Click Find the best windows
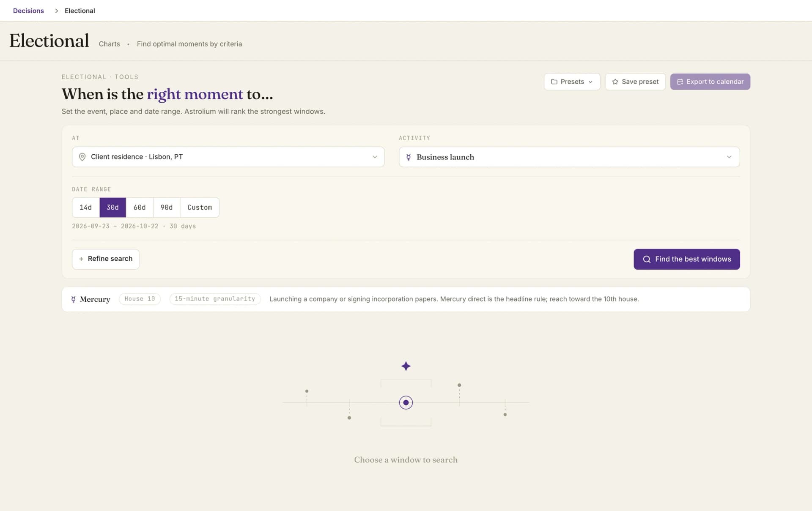This screenshot has width=812, height=511. tap(686, 259)
